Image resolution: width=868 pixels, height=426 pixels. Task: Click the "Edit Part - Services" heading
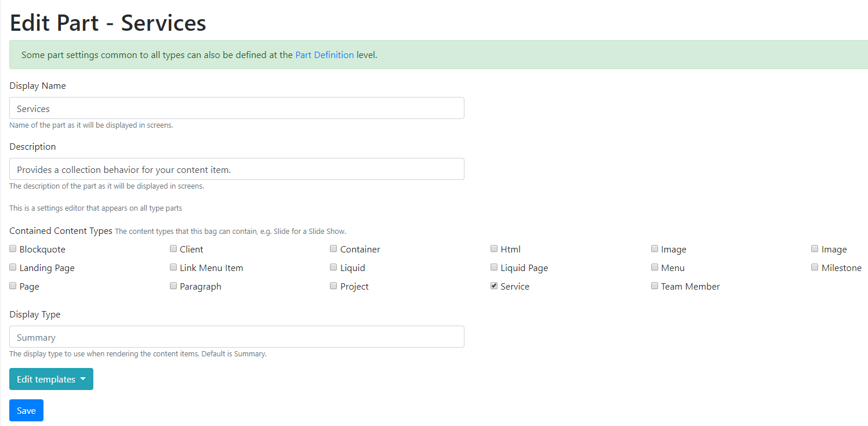tap(108, 23)
